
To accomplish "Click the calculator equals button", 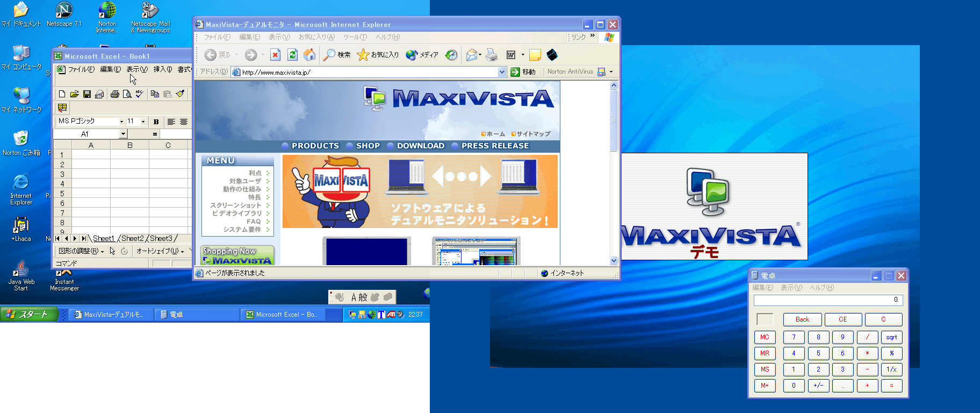I will (x=892, y=386).
